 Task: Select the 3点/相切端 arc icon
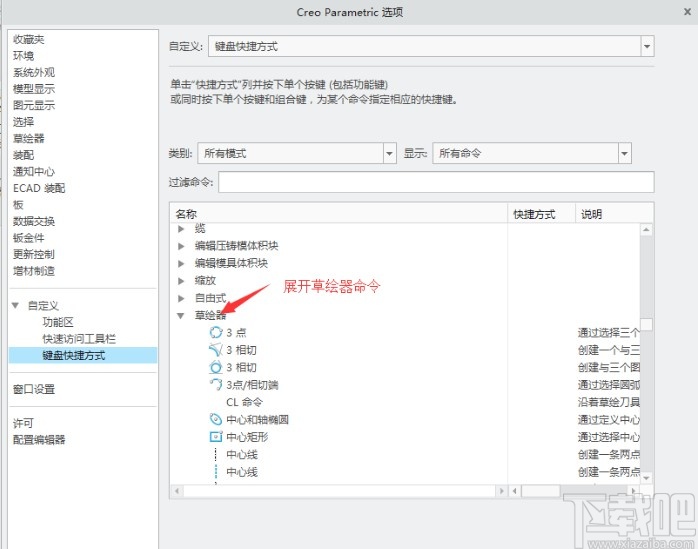[x=215, y=384]
